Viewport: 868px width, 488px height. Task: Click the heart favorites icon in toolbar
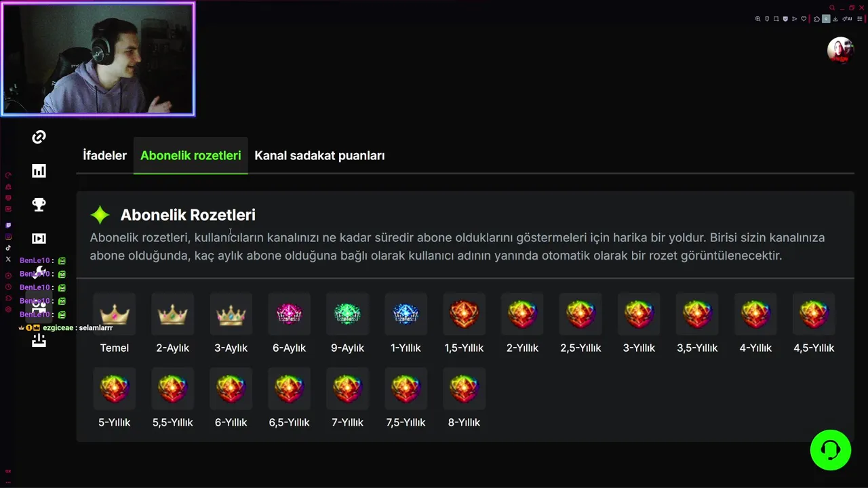804,19
